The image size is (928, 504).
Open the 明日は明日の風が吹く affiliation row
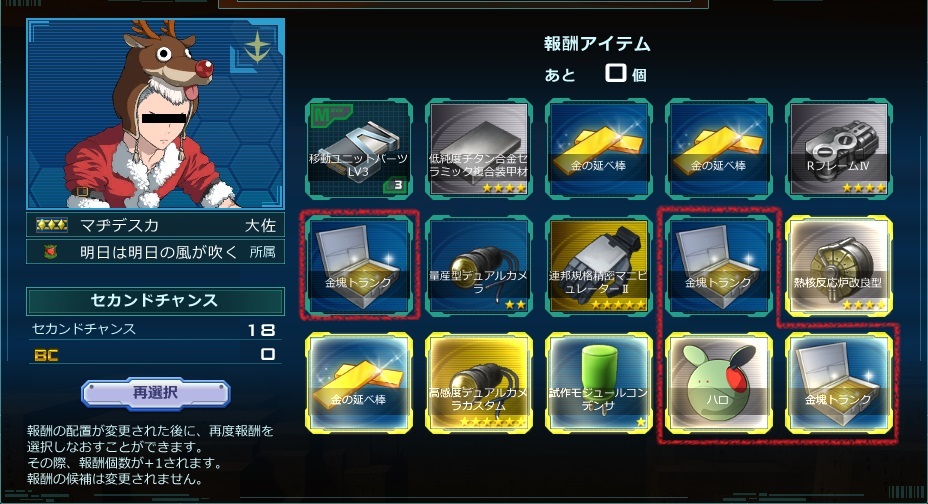(x=155, y=252)
